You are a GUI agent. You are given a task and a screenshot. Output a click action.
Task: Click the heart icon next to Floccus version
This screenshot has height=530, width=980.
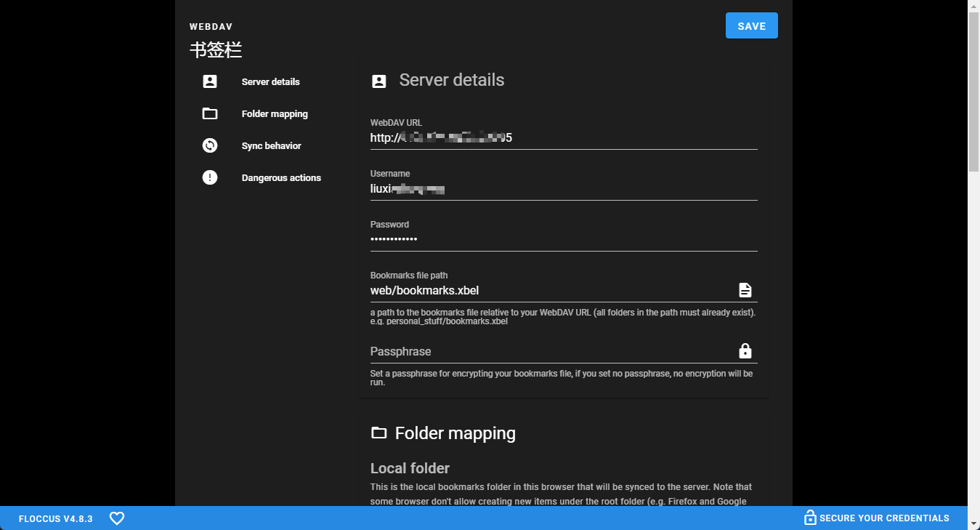117,518
